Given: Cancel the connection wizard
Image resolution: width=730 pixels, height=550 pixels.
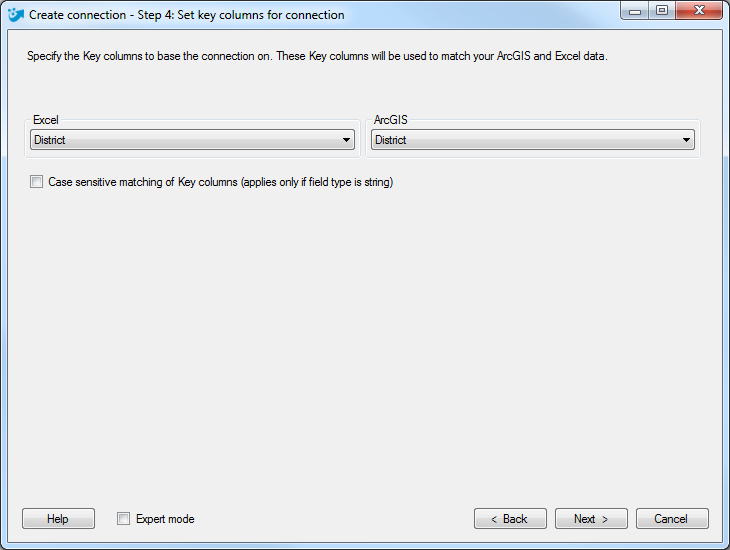Looking at the screenshot, I should tap(672, 519).
